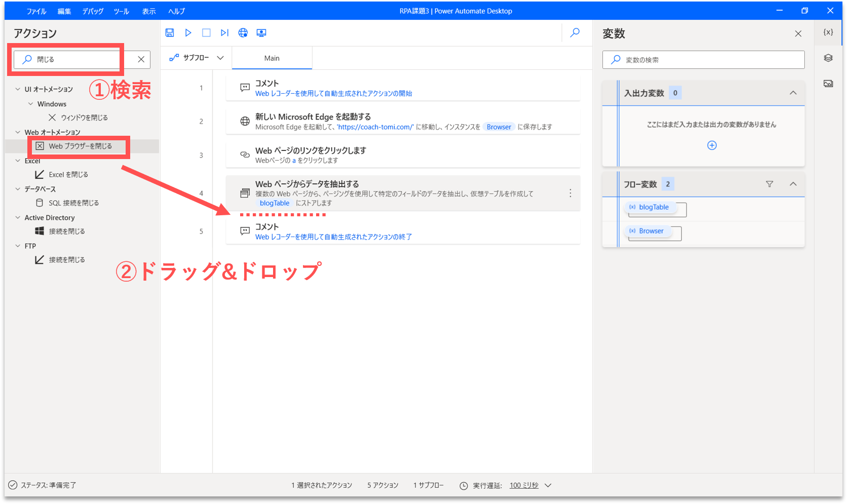Image resolution: width=847 pixels, height=504 pixels.
Task: Click the Save flow icon
Action: [170, 33]
